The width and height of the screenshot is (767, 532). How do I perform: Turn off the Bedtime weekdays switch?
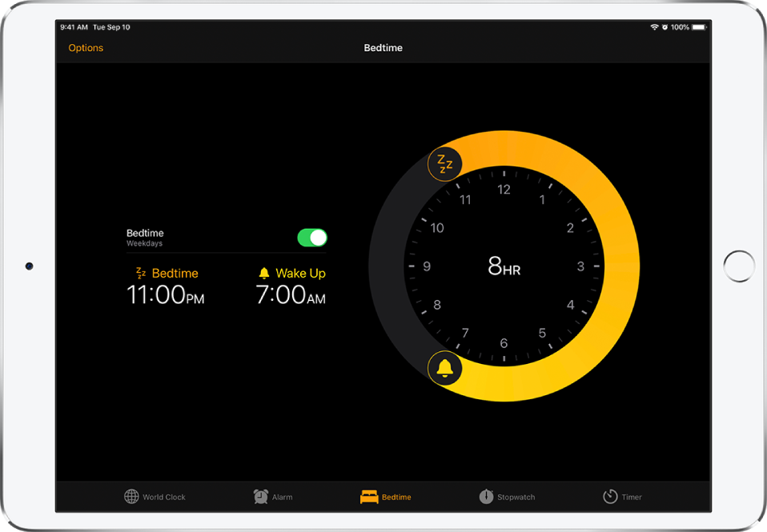[312, 238]
